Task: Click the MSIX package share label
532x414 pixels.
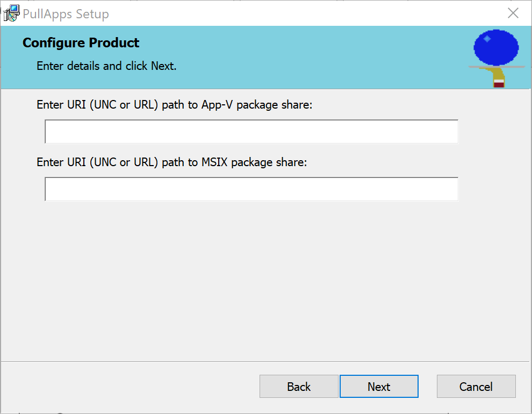Action: (171, 162)
